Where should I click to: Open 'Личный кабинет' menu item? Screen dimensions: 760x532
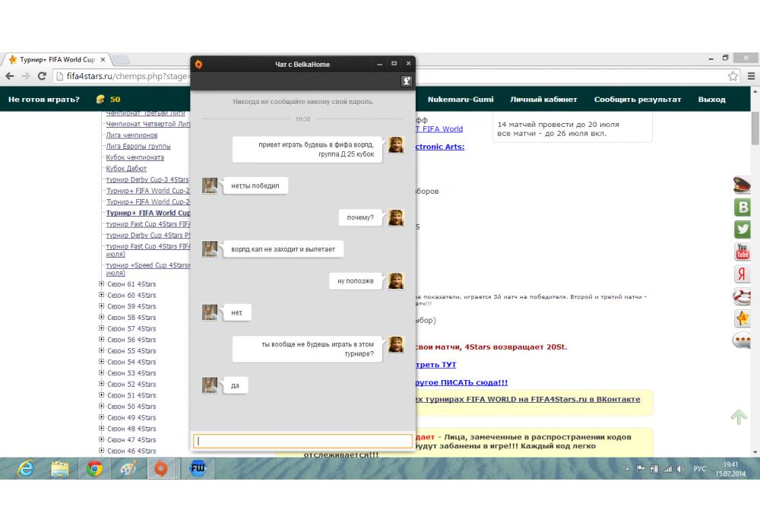tap(543, 100)
